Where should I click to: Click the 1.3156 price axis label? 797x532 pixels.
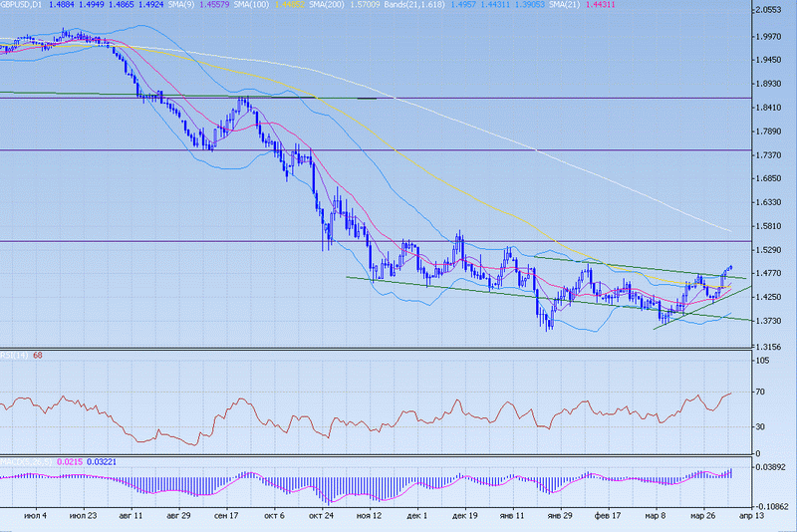(x=768, y=346)
